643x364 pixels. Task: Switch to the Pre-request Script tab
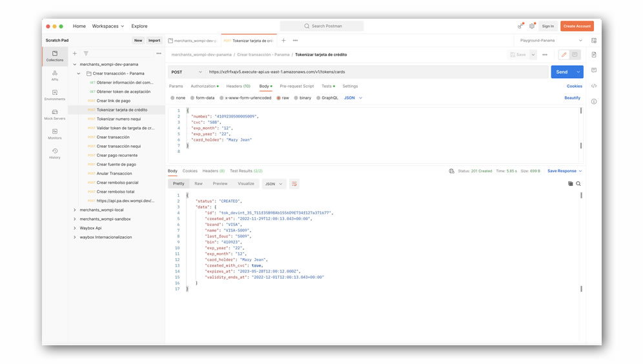296,86
